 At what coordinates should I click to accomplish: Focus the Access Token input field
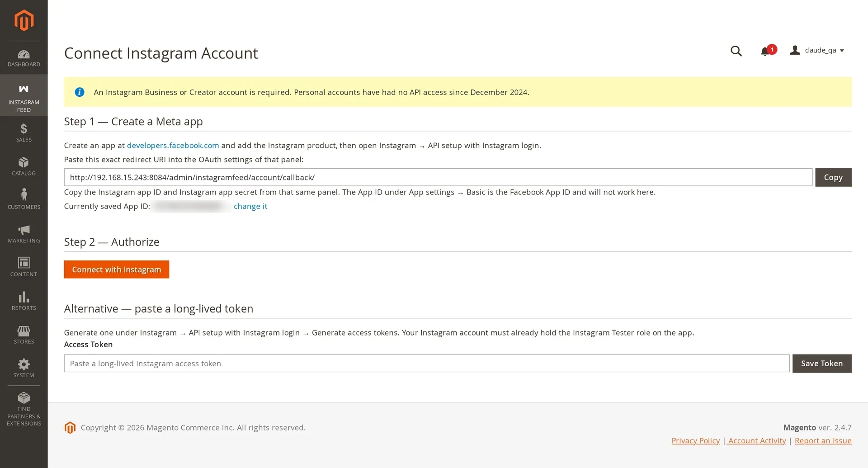tap(427, 364)
